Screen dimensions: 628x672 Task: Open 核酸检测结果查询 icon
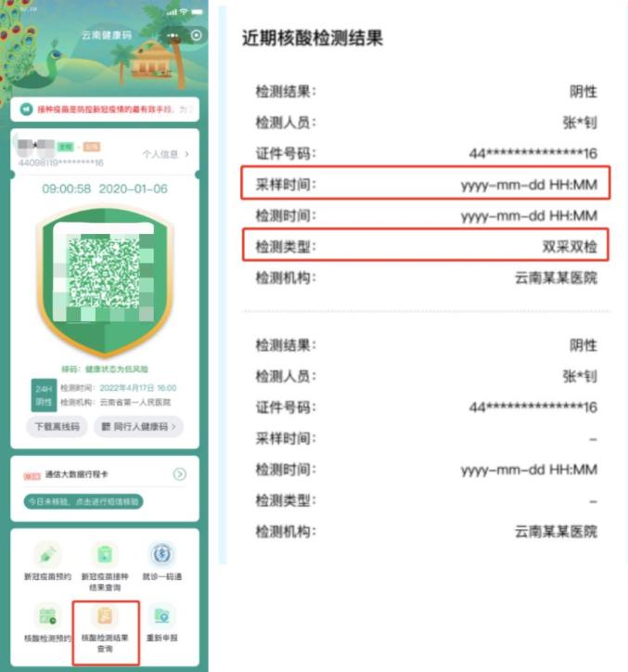[x=105, y=616]
